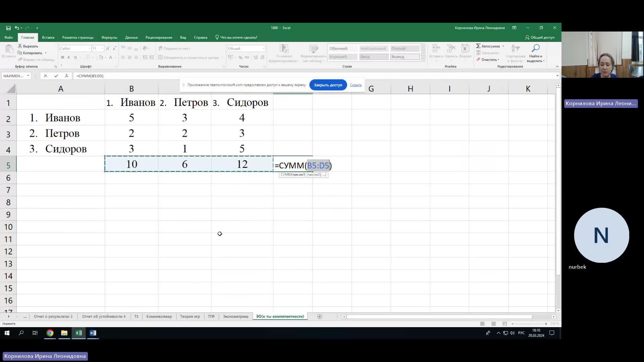The height and width of the screenshot is (362, 644).
Task: Open Windows Start menu
Action: pyautogui.click(x=7, y=333)
